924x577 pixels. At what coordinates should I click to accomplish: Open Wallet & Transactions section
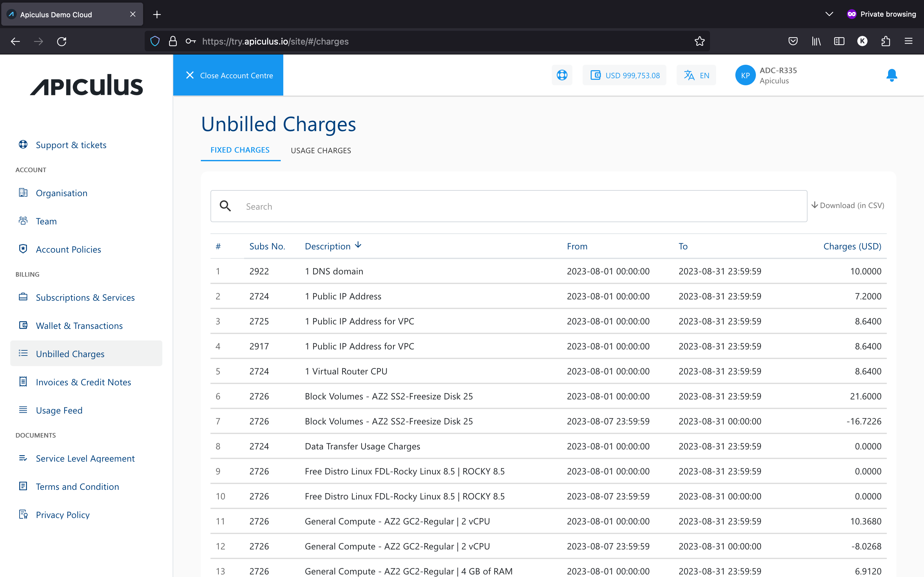pos(79,325)
